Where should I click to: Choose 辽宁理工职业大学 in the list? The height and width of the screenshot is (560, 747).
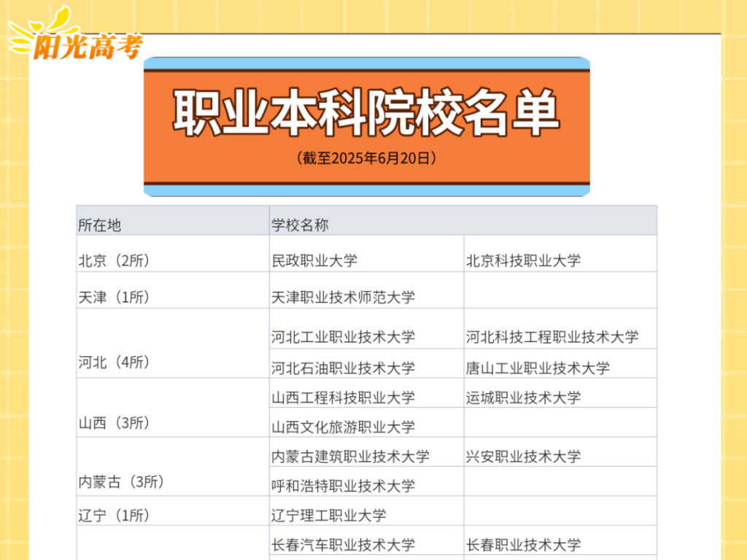click(328, 516)
